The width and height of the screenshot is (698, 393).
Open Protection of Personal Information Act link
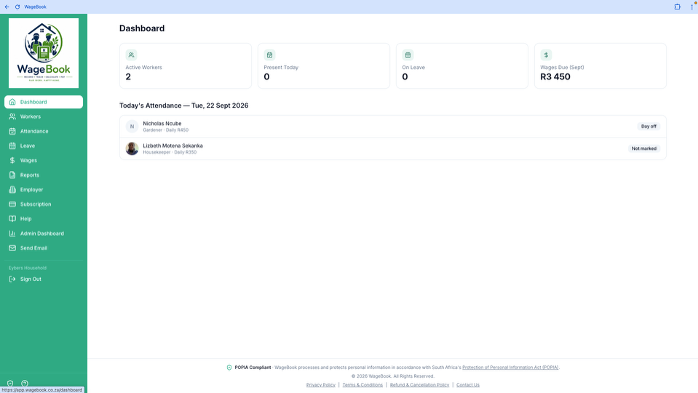[x=510, y=368]
